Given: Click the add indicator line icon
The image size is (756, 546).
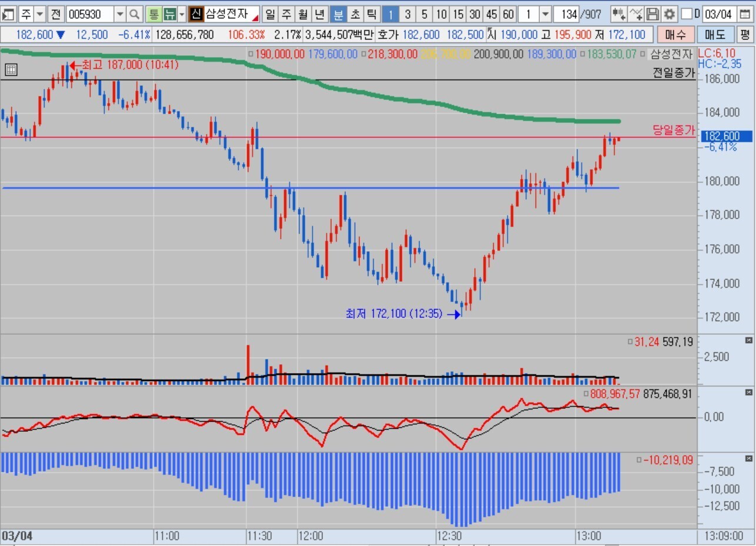Looking at the screenshot, I should point(636,14).
